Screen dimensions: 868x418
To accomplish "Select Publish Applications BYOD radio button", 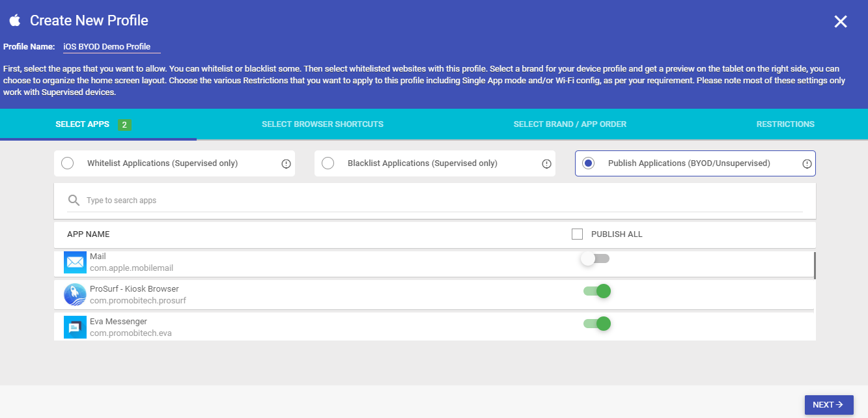I will click(588, 163).
